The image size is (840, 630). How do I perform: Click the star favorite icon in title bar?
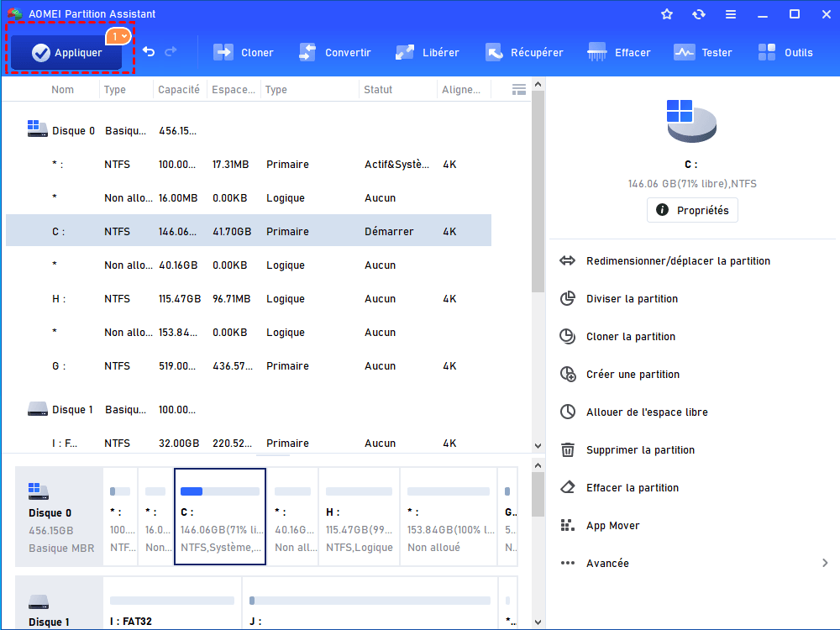667,14
